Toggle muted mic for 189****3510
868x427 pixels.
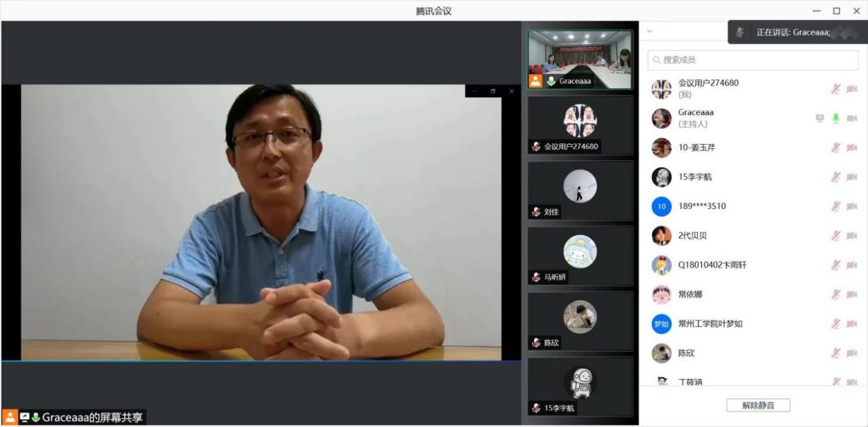pyautogui.click(x=836, y=206)
